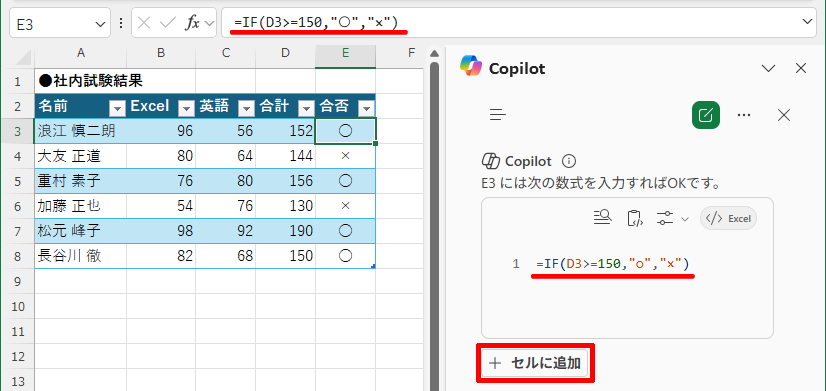Select cell with ●社内試験結果 title
The image size is (826, 391).
(81, 81)
